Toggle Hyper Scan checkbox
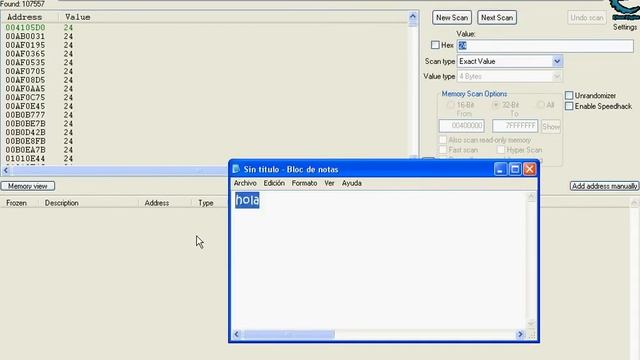 click(x=501, y=150)
